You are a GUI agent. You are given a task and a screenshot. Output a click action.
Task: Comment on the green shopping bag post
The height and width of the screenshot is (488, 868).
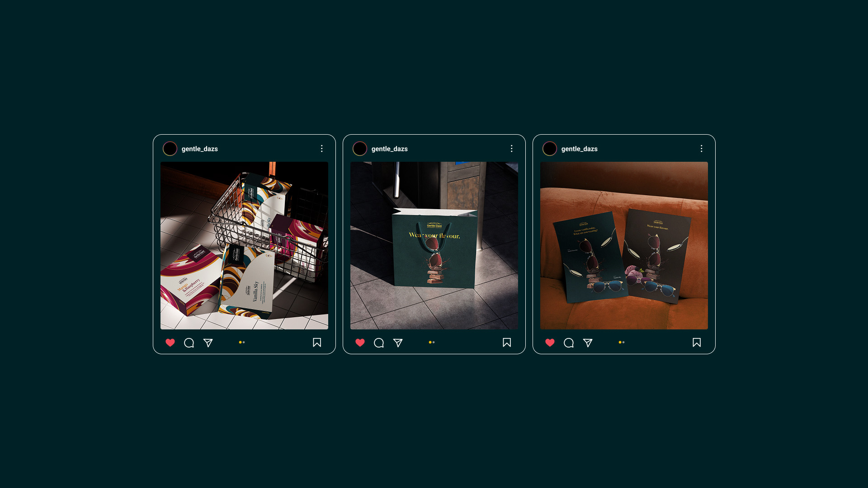(379, 343)
